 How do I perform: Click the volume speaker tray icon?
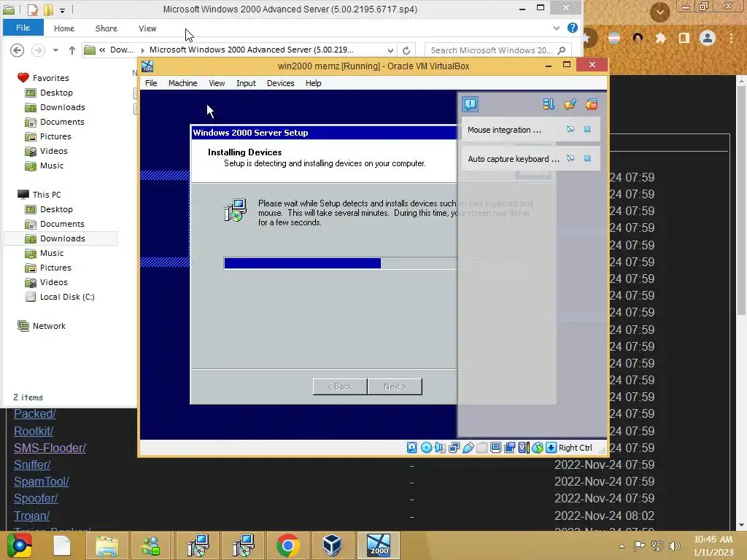[674, 546]
